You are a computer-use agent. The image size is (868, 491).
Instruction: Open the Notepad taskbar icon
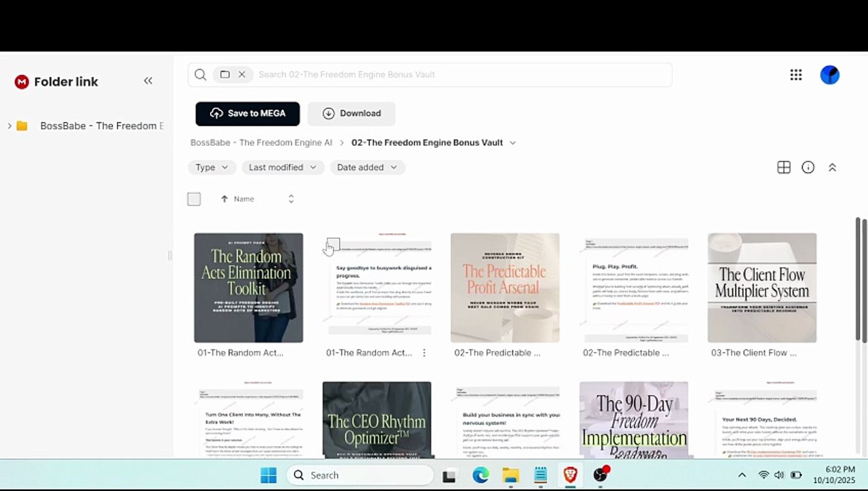pos(540,475)
